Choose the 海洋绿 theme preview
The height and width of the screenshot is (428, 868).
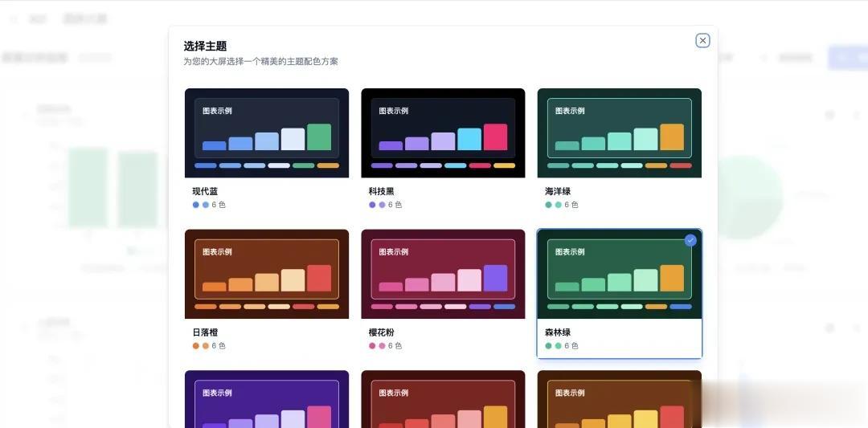(620, 132)
